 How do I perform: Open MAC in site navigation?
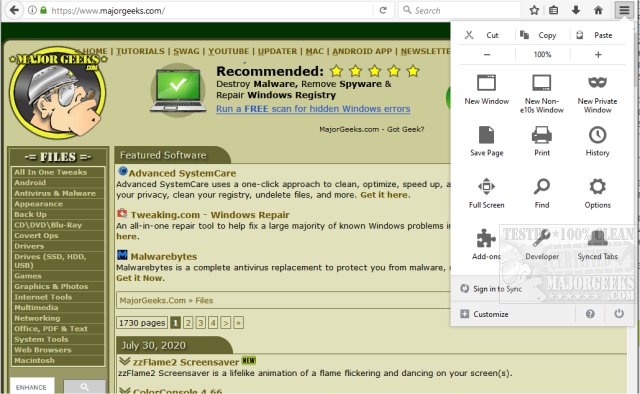(x=315, y=51)
